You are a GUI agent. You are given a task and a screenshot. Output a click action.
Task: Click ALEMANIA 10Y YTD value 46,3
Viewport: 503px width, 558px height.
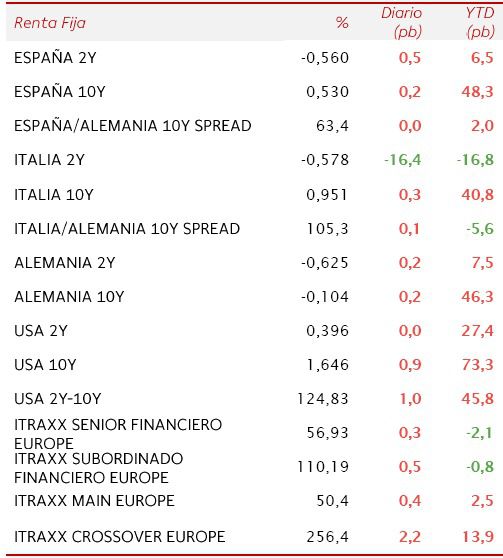(x=478, y=297)
